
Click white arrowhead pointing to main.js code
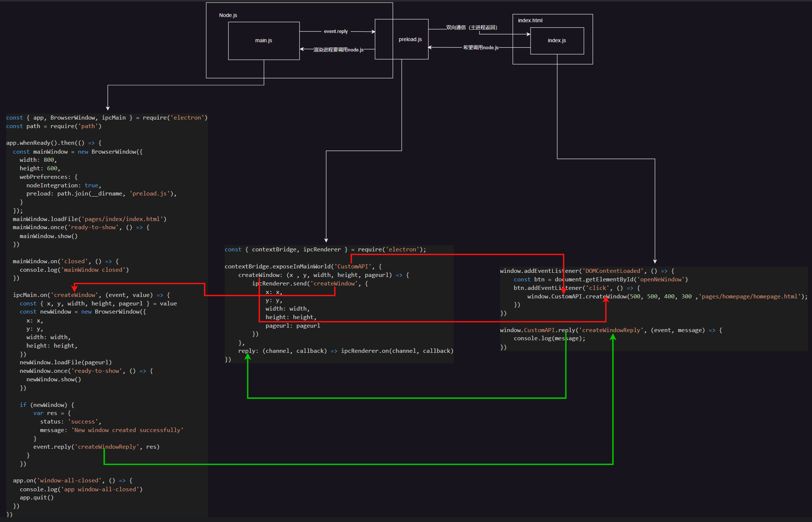point(108,108)
